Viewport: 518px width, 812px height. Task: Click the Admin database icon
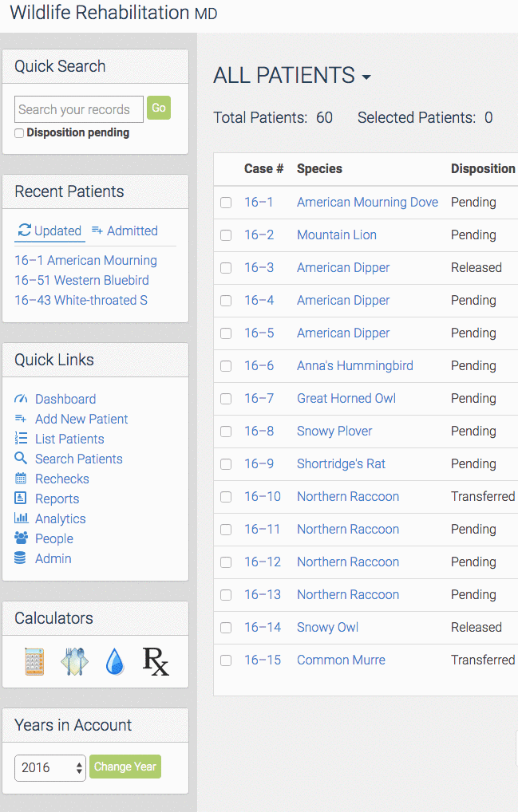coord(20,558)
